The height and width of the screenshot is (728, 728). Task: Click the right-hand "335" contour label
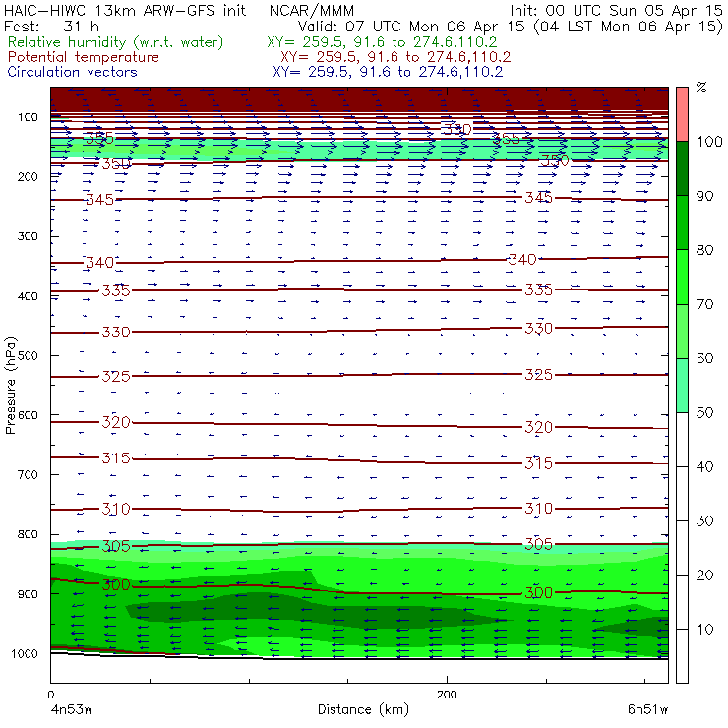tap(538, 290)
